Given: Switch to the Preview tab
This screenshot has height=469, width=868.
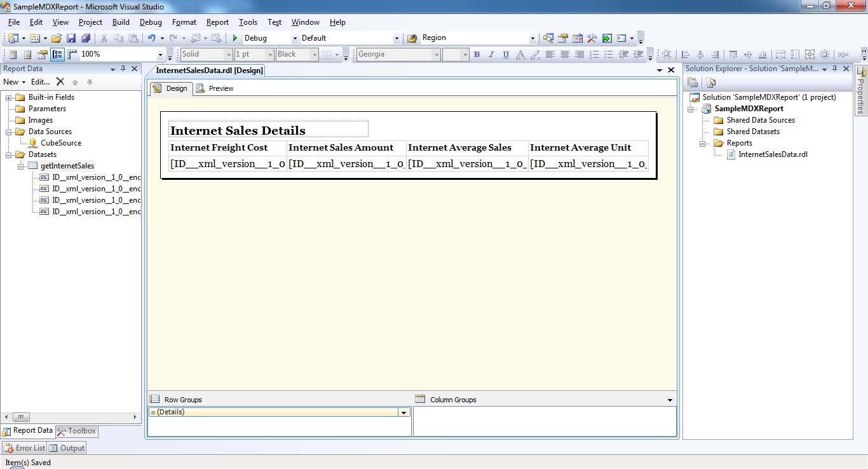Looking at the screenshot, I should coord(215,88).
